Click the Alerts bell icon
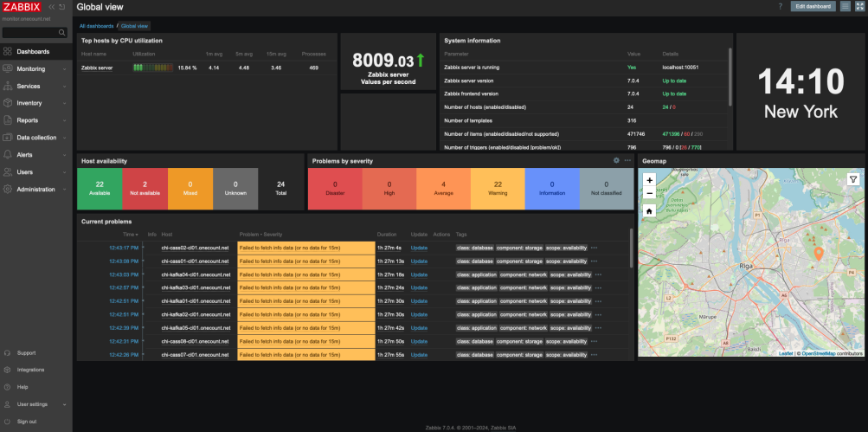Image resolution: width=868 pixels, height=432 pixels. click(7, 154)
